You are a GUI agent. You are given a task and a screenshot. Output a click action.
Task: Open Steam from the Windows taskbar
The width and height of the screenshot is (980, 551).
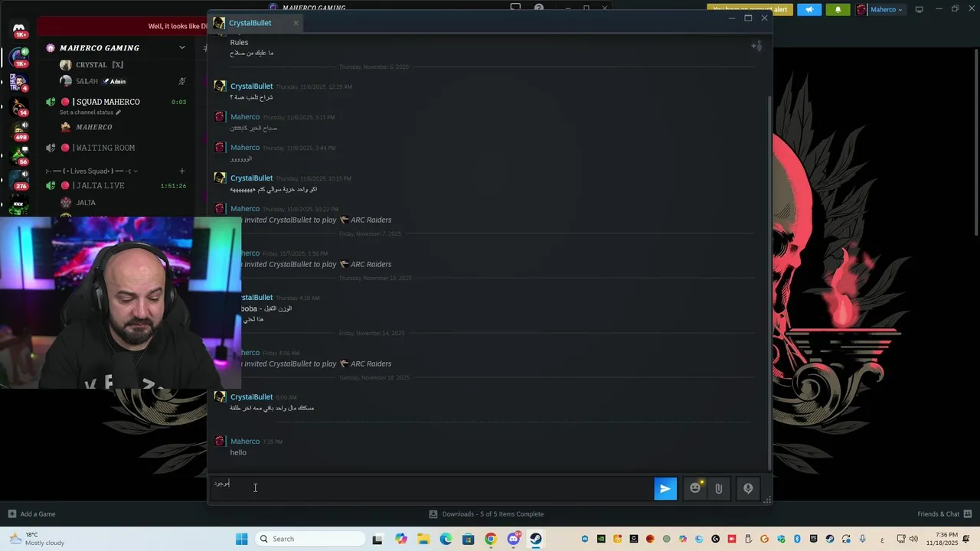point(536,539)
